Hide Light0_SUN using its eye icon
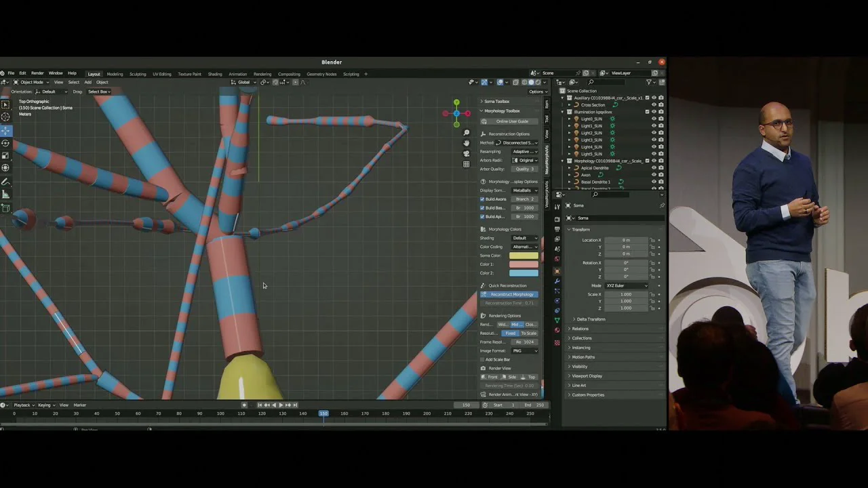868x488 pixels. 654,119
